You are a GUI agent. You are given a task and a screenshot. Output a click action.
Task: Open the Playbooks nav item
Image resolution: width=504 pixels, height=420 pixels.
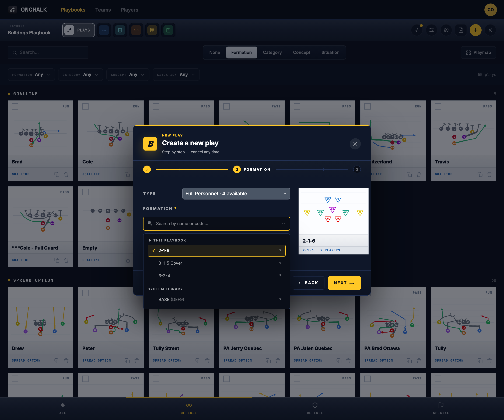click(73, 10)
